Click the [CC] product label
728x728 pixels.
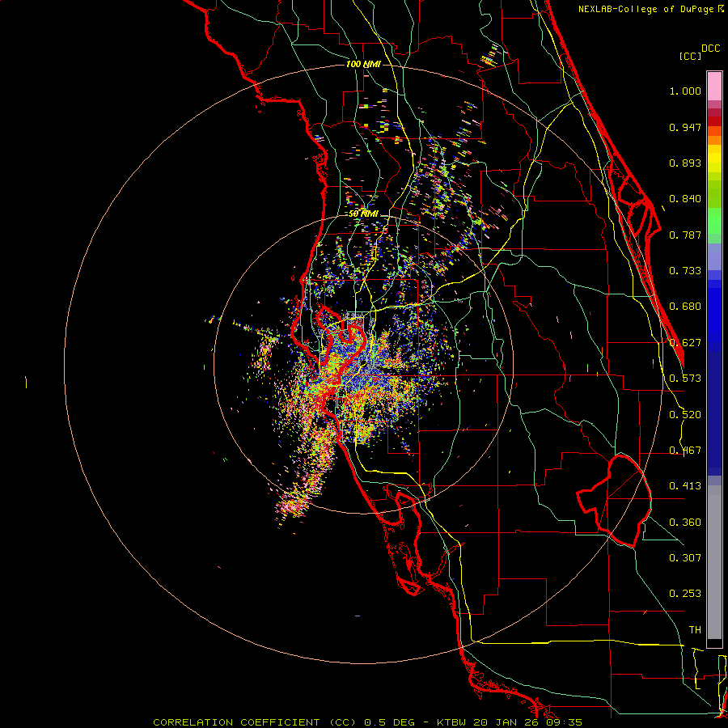[x=691, y=56]
